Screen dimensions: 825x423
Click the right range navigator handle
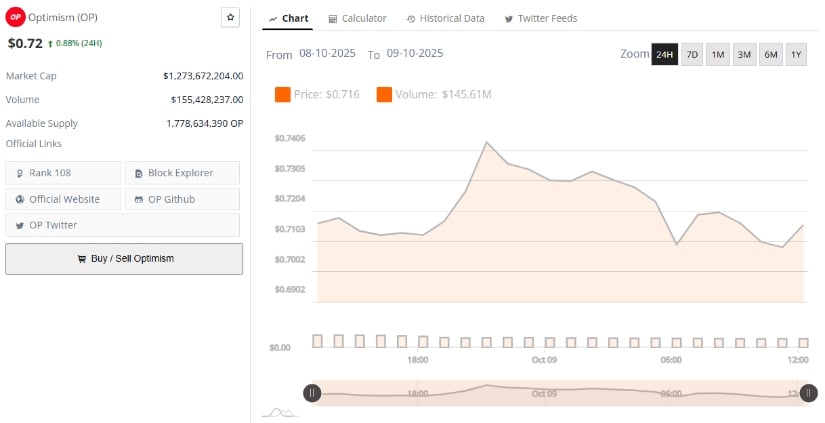pos(808,393)
